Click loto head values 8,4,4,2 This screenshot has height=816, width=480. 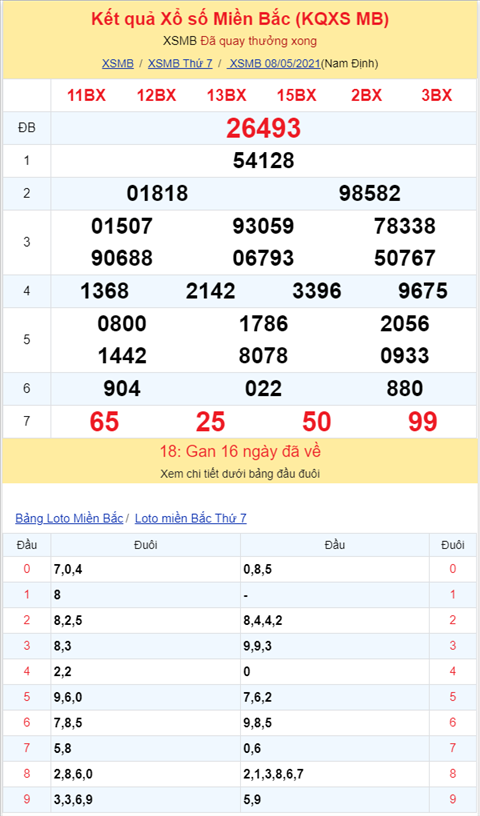point(263,621)
